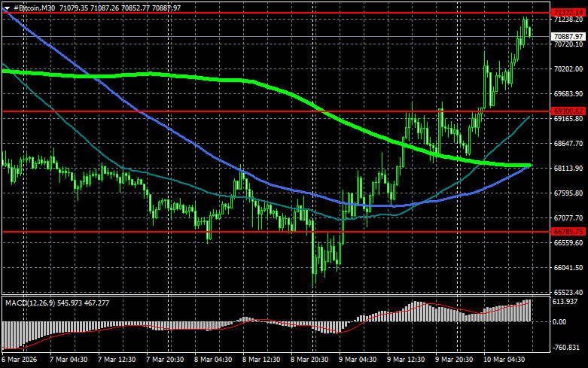The image size is (588, 368).
Task: Click the 70202.00 price scale value
Action: tap(568, 69)
